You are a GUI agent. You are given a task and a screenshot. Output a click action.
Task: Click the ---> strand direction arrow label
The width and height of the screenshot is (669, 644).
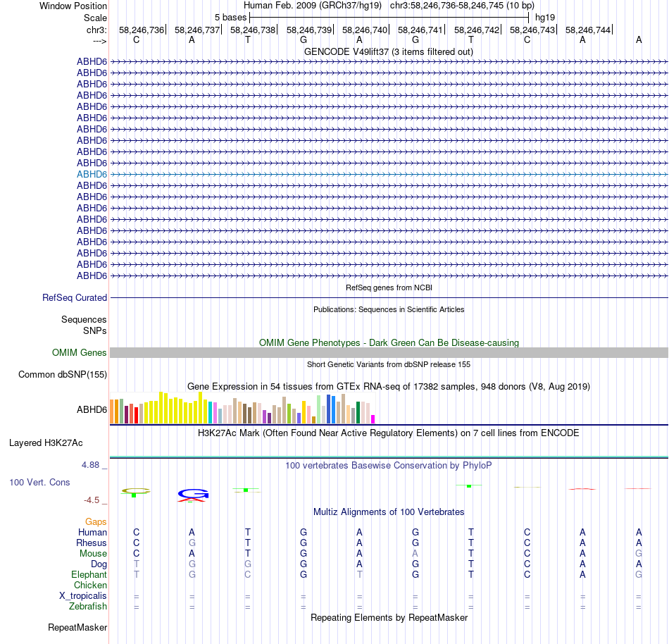pyautogui.click(x=99, y=42)
